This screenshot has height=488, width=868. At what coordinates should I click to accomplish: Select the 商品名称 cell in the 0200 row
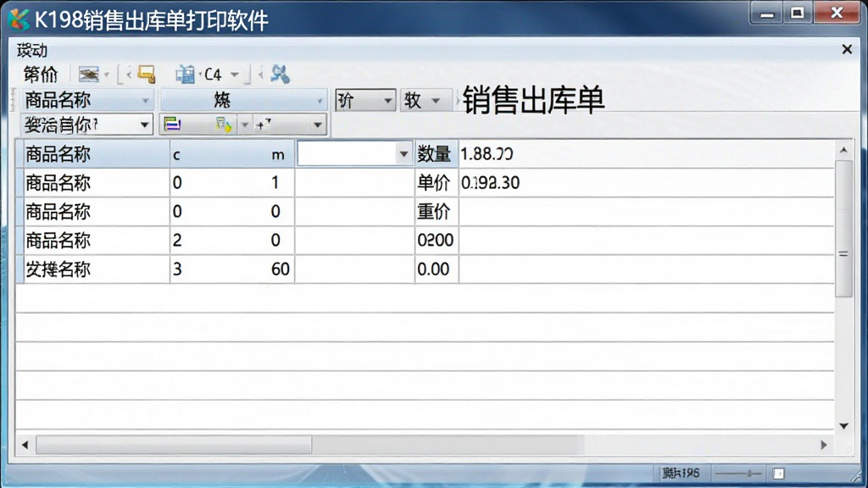[97, 240]
